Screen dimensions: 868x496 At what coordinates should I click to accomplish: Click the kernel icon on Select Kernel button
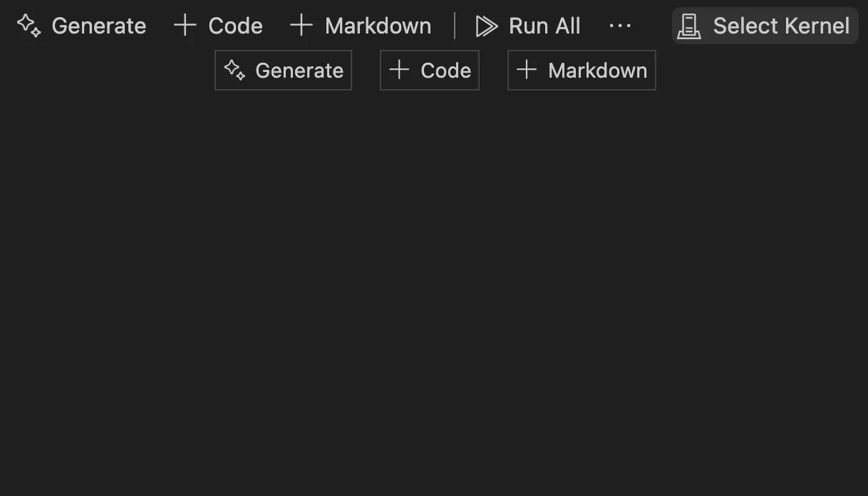coord(688,26)
